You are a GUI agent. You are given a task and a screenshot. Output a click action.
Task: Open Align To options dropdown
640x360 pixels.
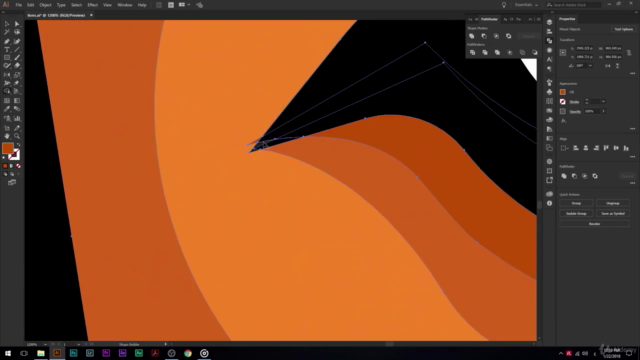[x=564, y=148]
